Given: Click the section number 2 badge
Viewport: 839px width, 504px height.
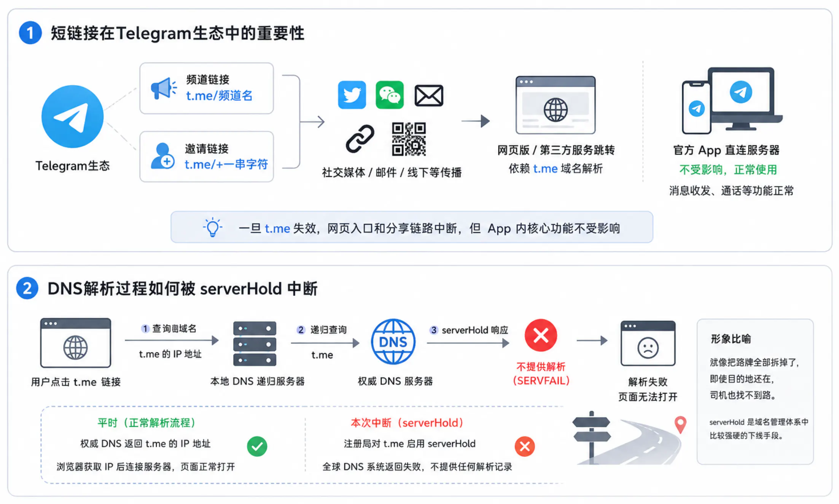Looking at the screenshot, I should point(27,288).
